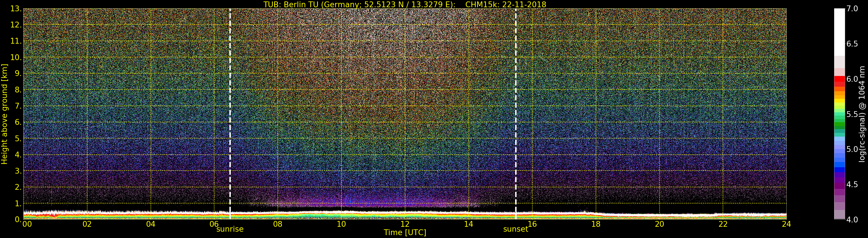
Task: Select the 12 hour tick on time axis
Action: 405,224
